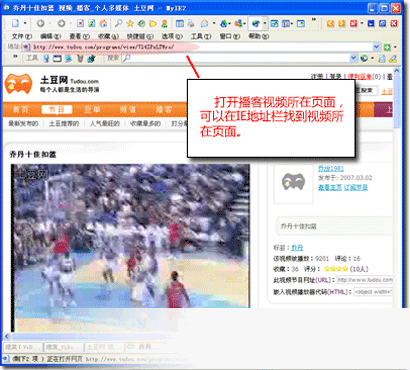Expand the search box dropdown arrow

[x=354, y=58]
